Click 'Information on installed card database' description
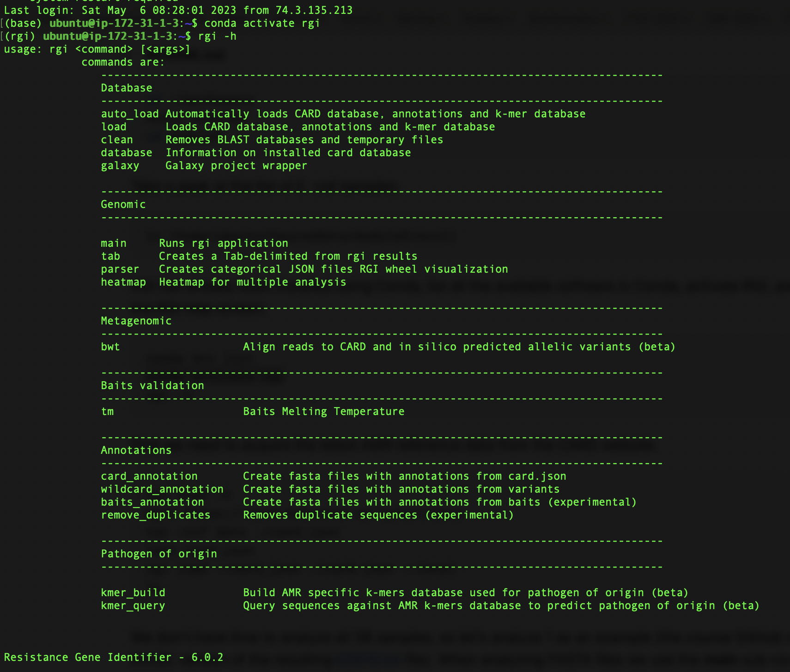Image resolution: width=790 pixels, height=672 pixels. (x=288, y=153)
